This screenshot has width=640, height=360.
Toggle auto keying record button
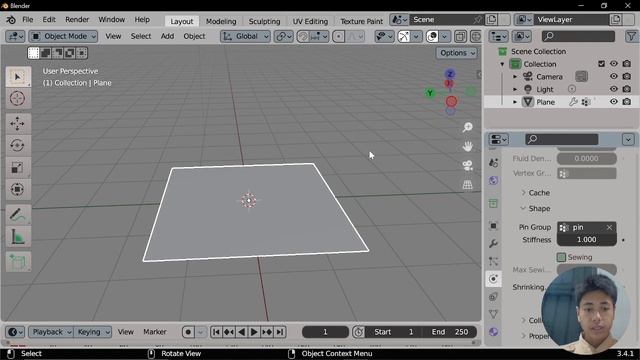pos(188,332)
